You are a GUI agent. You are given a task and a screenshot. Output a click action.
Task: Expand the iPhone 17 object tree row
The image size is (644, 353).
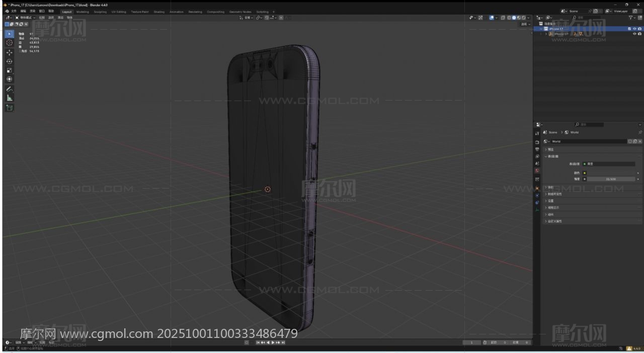pyautogui.click(x=546, y=34)
